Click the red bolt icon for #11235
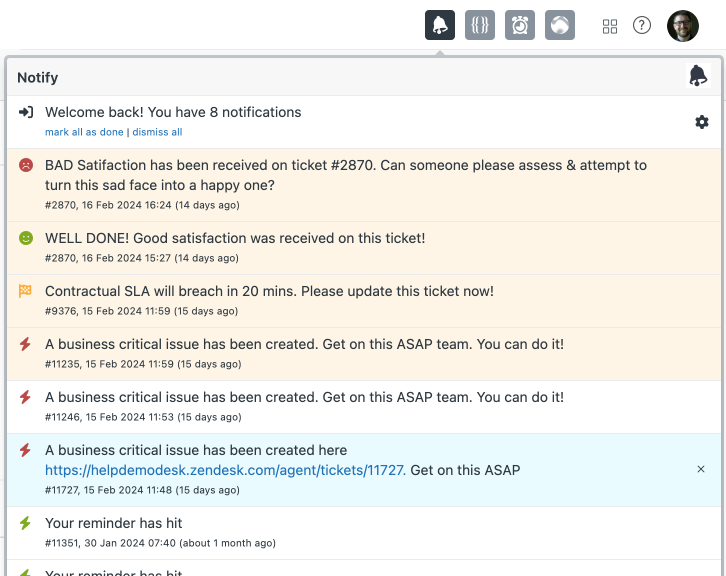The image size is (726, 576). coord(25,344)
